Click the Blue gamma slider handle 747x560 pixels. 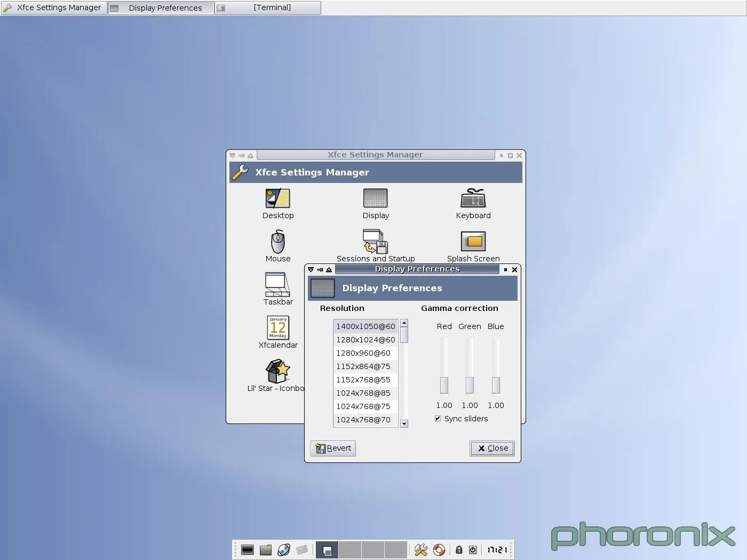coord(496,385)
